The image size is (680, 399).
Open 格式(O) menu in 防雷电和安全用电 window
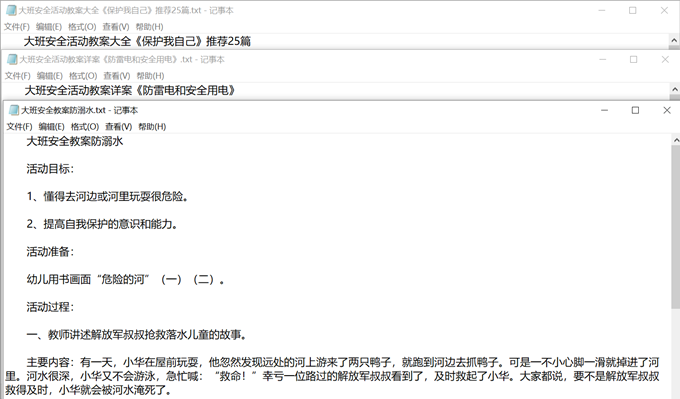[x=83, y=76]
